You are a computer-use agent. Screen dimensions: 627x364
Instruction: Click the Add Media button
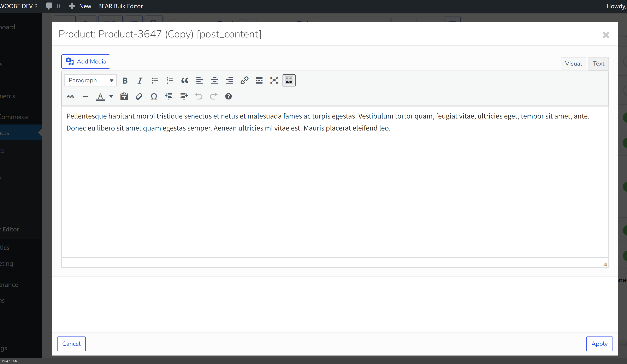85,61
